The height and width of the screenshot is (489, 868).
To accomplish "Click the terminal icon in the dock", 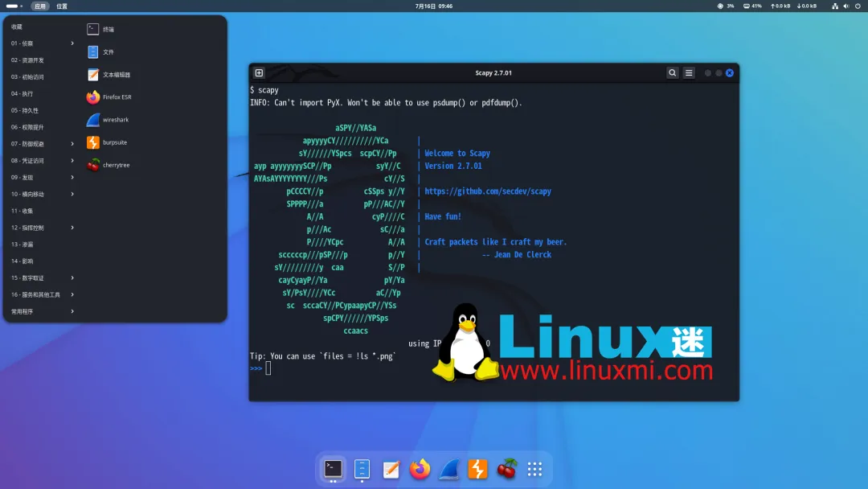I will [x=333, y=469].
